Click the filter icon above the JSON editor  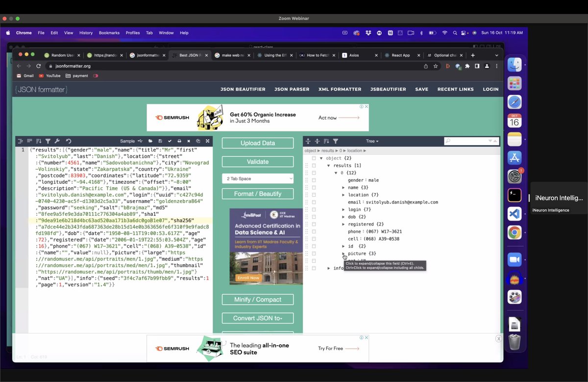(x=48, y=141)
